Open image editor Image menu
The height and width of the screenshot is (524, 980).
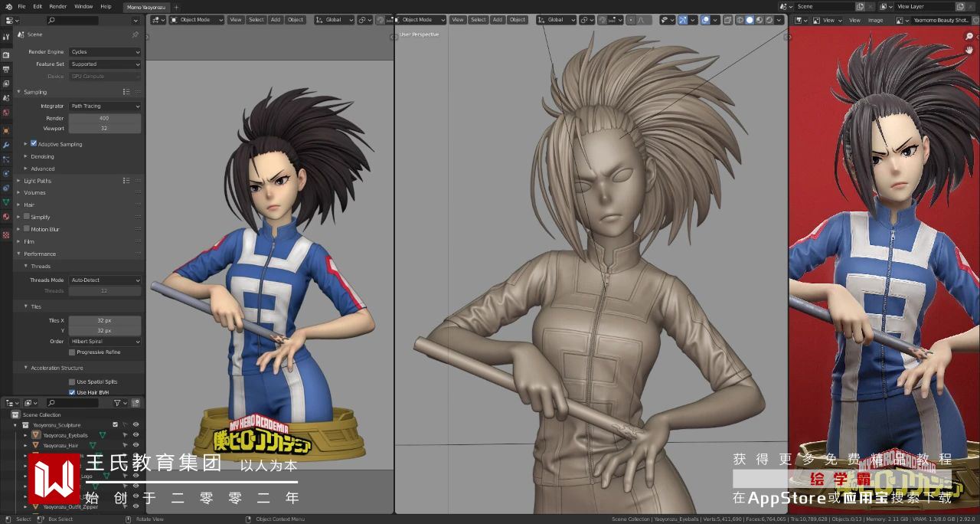[875, 21]
